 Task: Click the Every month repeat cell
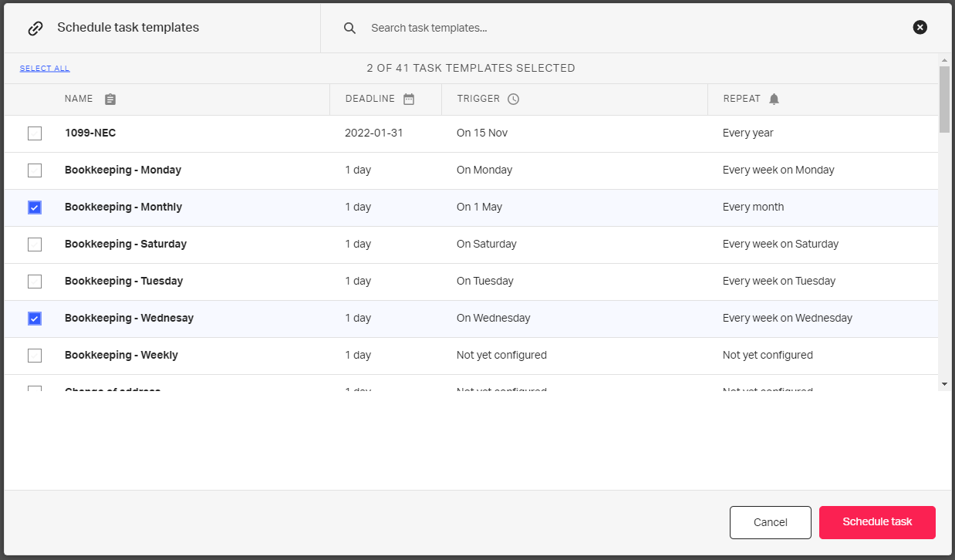pos(753,207)
